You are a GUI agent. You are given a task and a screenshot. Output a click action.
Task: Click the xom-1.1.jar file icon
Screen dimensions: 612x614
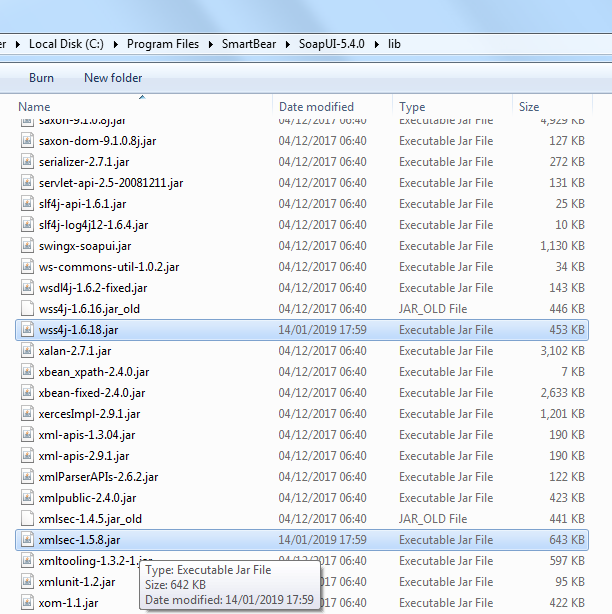tap(27, 603)
